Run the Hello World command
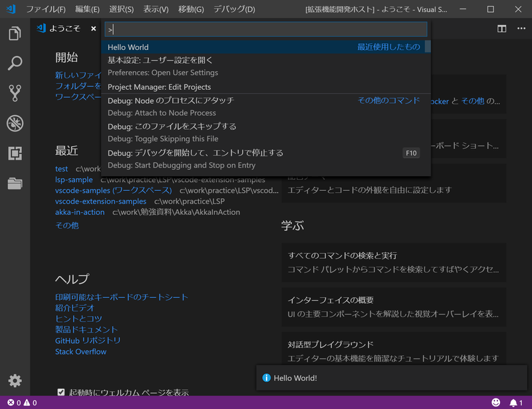The image size is (532, 409). (x=265, y=47)
